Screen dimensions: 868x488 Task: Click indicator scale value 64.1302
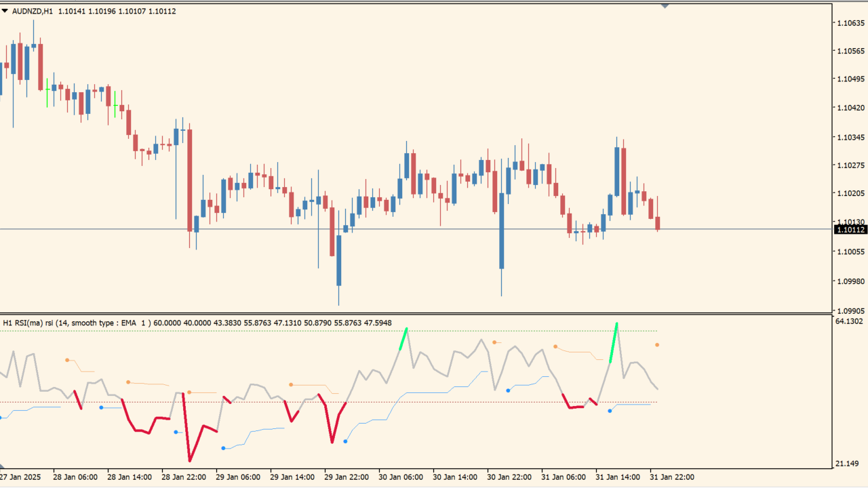pos(850,321)
